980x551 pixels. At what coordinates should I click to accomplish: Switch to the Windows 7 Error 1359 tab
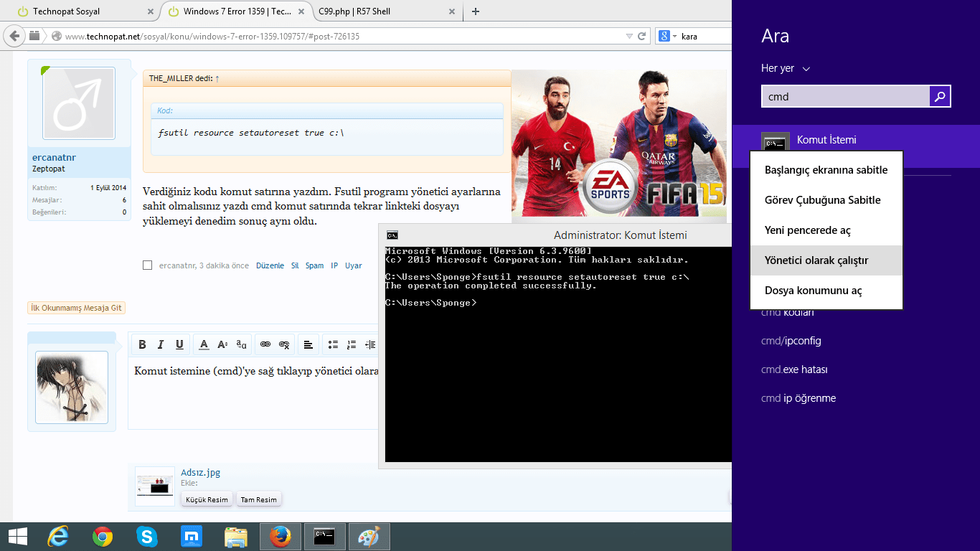[237, 11]
